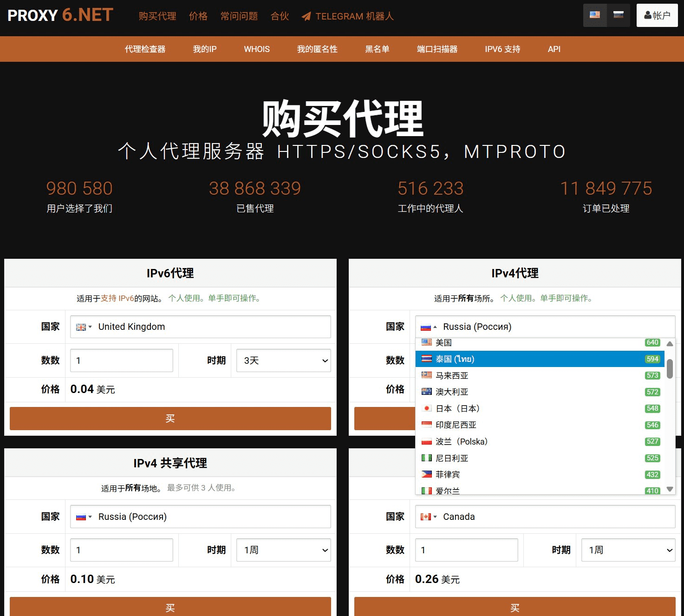Click the IPv6 数数 quantity input field
The height and width of the screenshot is (616, 684).
(122, 360)
